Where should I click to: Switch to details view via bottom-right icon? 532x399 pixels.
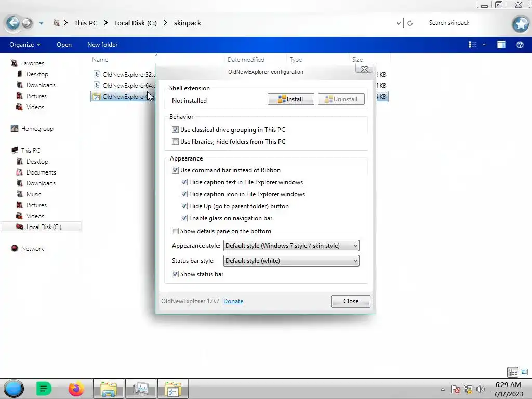pos(513,372)
